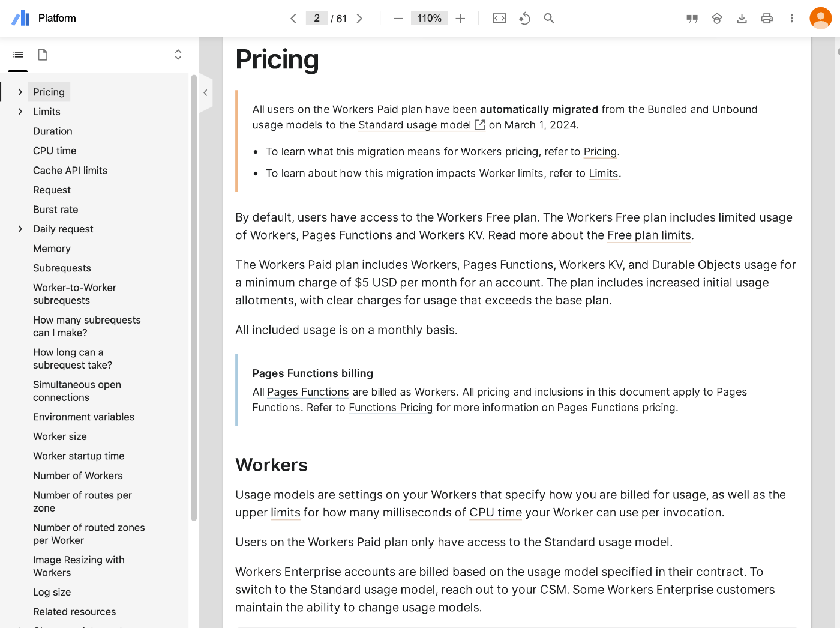Open the Standard usage model link
840x628 pixels.
point(421,125)
